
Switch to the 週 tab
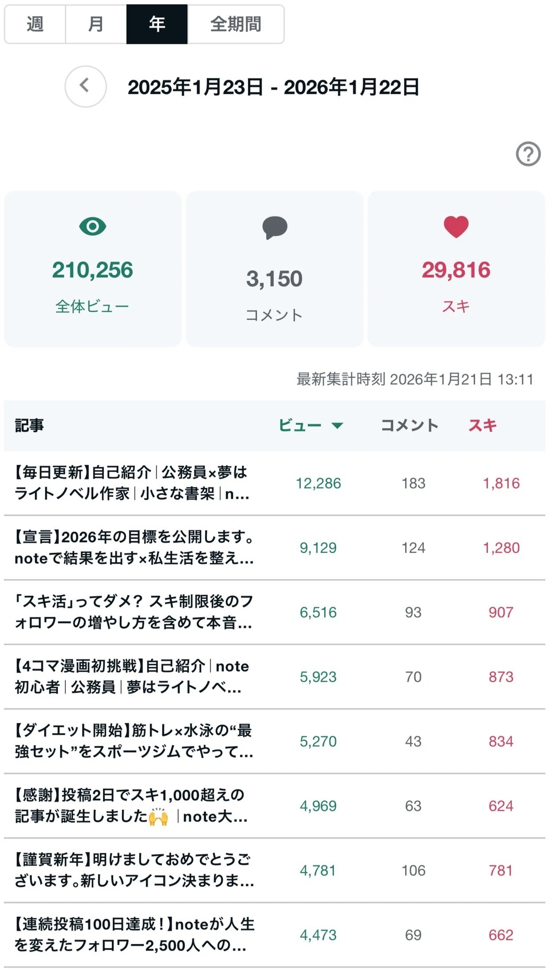pyautogui.click(x=35, y=24)
